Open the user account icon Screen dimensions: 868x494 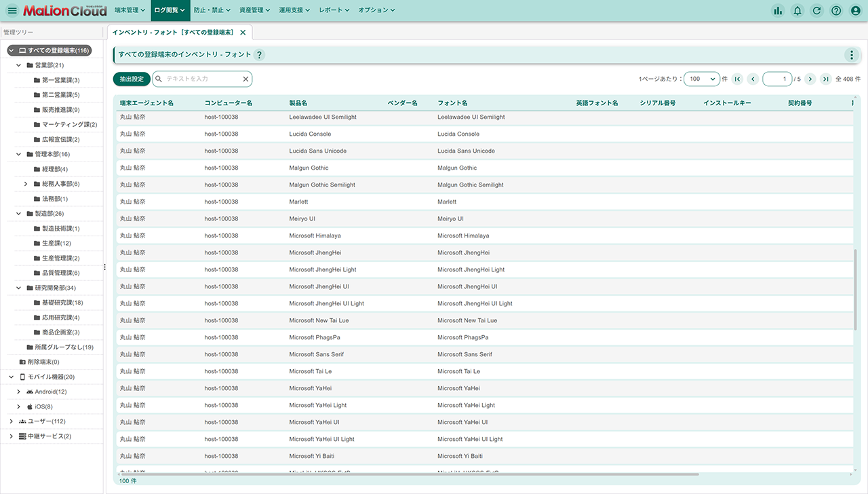click(856, 11)
